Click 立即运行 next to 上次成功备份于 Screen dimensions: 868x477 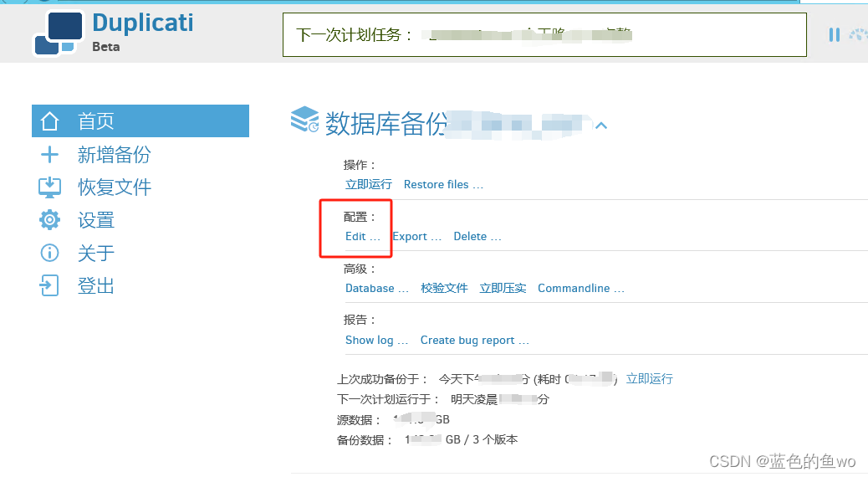pos(650,378)
